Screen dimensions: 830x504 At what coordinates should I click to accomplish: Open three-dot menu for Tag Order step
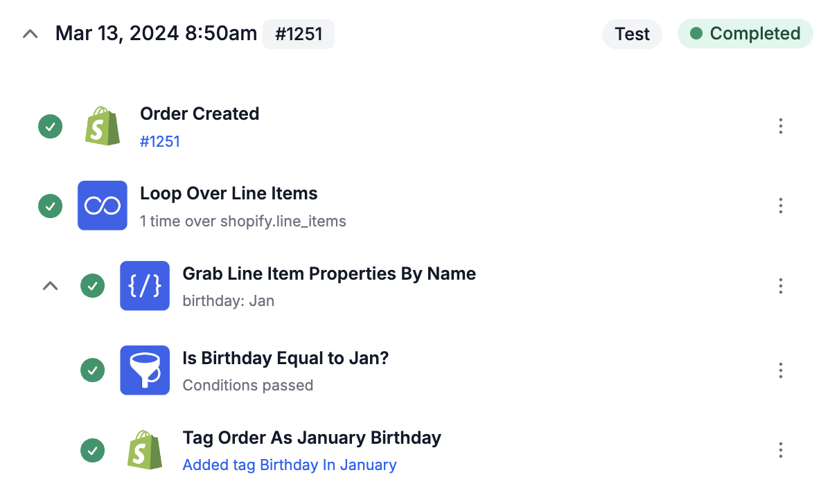(780, 450)
